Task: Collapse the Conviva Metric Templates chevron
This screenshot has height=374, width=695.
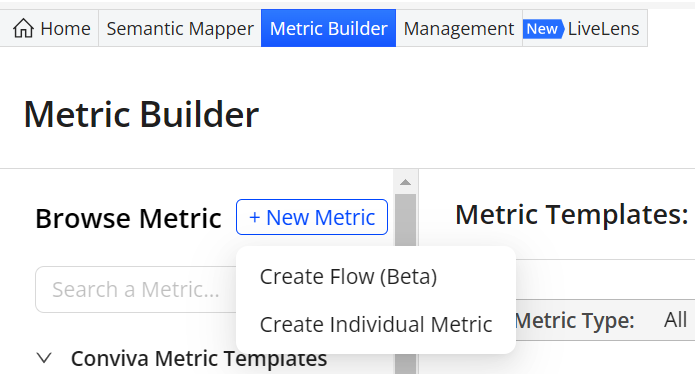Action: 44,358
